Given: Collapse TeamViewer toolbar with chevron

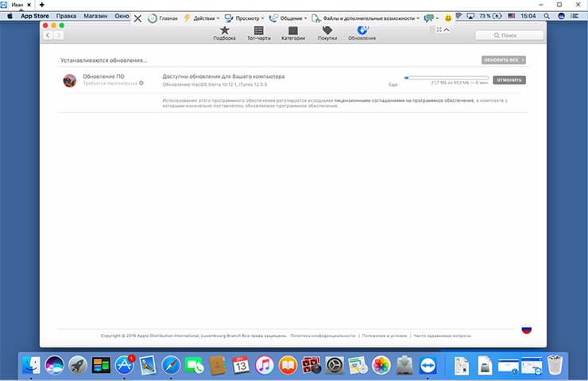Looking at the screenshot, I should click(x=447, y=29).
